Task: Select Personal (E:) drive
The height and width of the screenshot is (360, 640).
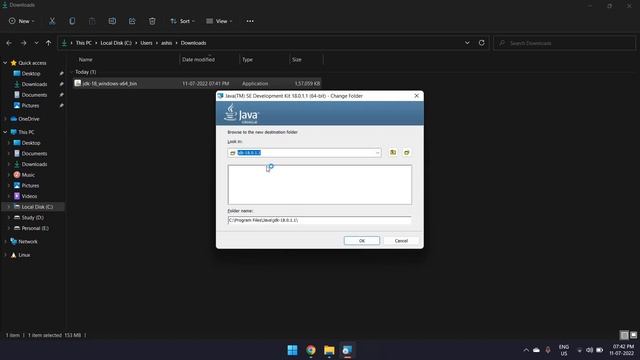Action: [35, 228]
